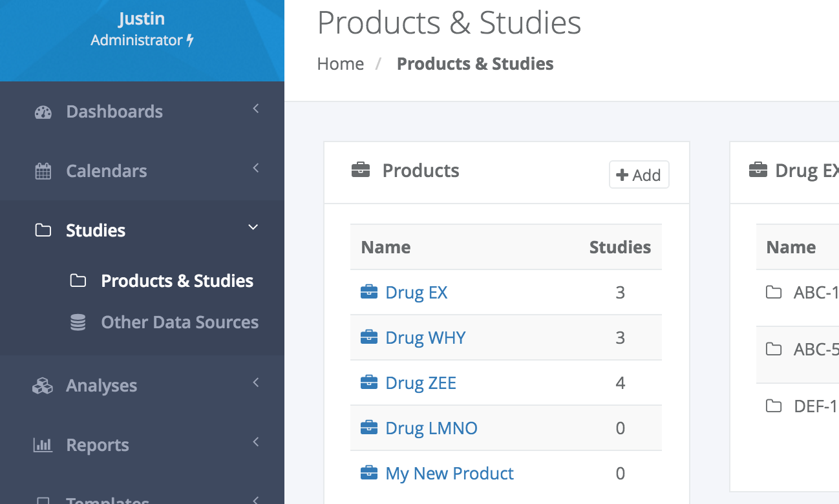Click the lightning bolt icon beside Administrator
Viewport: 839px width, 504px height.
pyautogui.click(x=190, y=40)
